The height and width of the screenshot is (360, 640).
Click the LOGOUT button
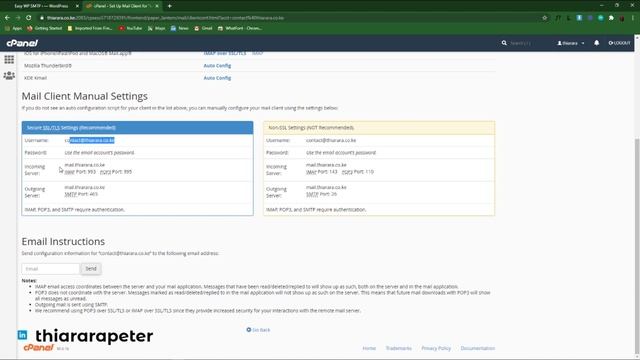coord(619,43)
